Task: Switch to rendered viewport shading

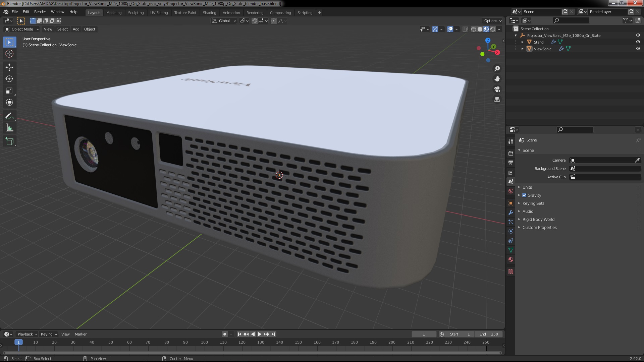Action: coord(493,29)
